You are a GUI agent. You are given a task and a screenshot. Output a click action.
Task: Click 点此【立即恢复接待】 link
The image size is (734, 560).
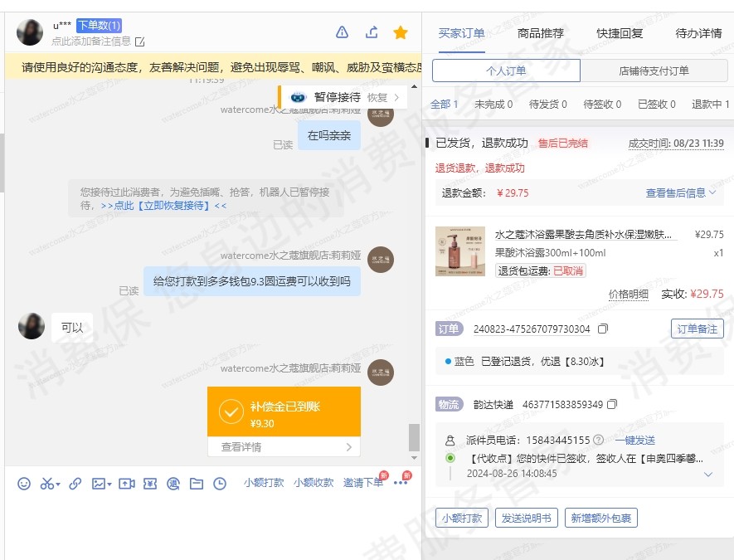163,206
